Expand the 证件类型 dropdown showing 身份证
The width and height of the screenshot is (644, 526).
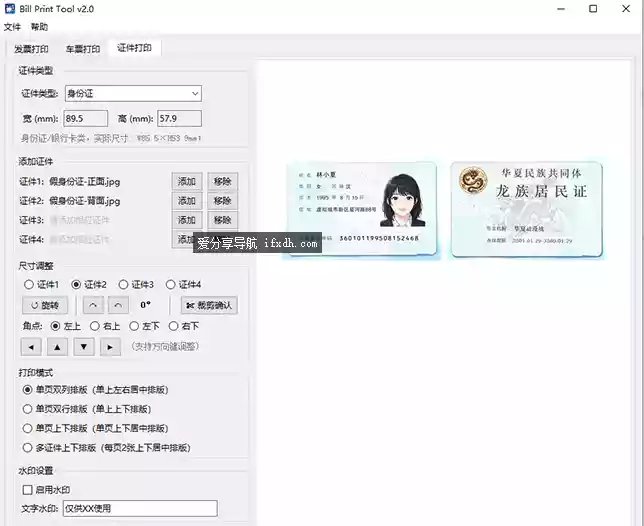133,94
